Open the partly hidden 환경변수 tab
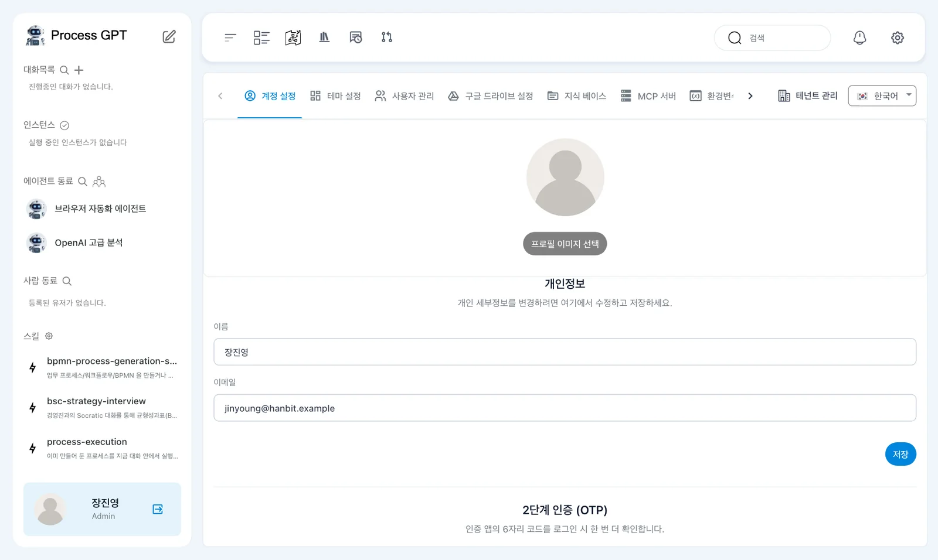This screenshot has width=938, height=560. coord(712,96)
